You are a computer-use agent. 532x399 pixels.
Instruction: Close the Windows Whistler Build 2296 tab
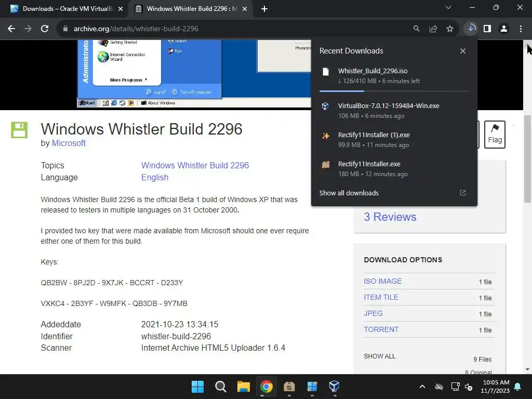pyautogui.click(x=244, y=9)
